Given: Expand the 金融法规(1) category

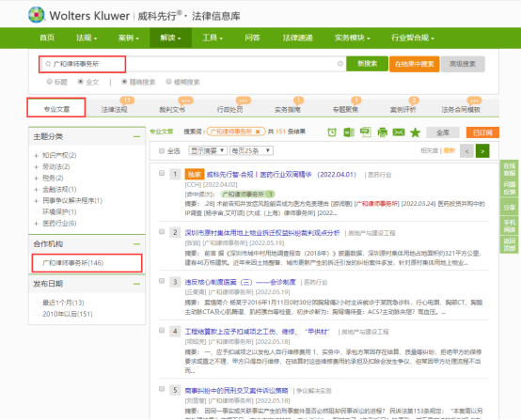Looking at the screenshot, I should pos(37,189).
